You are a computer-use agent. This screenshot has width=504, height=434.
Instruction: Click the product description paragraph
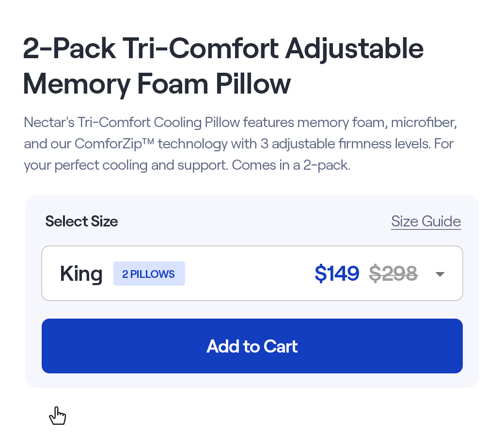coord(240,143)
